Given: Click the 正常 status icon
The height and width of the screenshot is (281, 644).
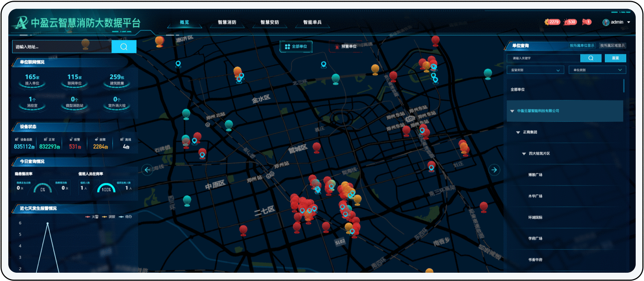Looking at the screenshot, I should (45, 139).
